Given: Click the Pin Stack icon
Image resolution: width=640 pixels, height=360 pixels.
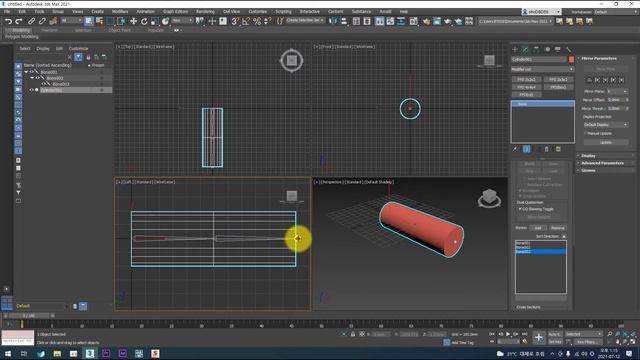Looking at the screenshot, I should click(515, 149).
